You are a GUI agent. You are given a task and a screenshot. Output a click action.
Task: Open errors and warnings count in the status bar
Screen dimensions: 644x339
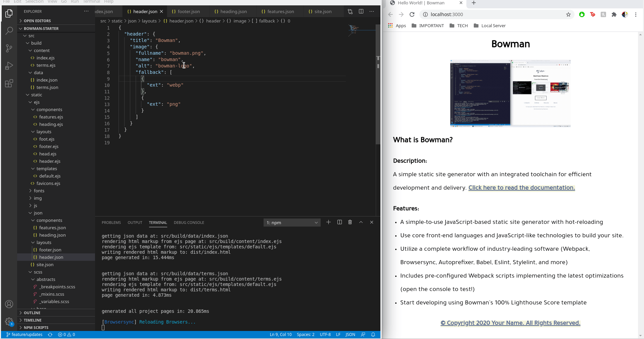pos(66,335)
